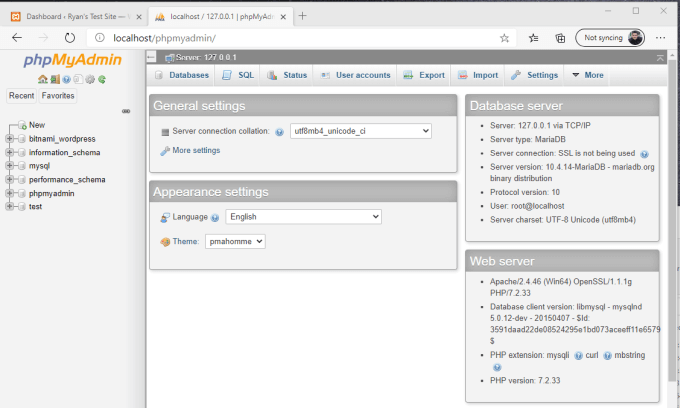This screenshot has width=680, height=408.
Task: Select information_schema database name
Action: (x=65, y=152)
